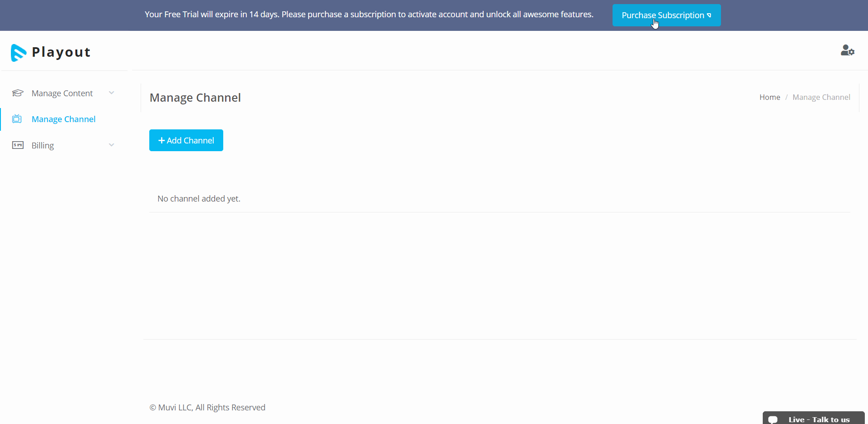Go to the Home breadcrumb link
Viewport: 868px width, 424px height.
(770, 97)
